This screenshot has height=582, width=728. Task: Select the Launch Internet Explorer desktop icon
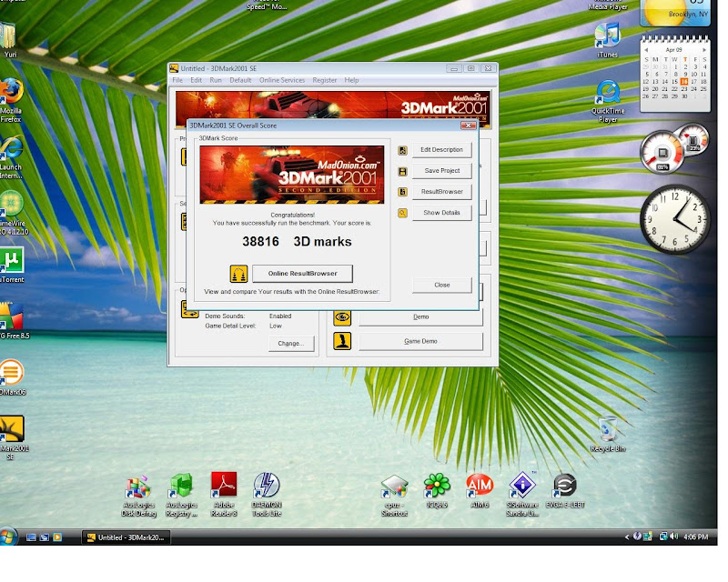pyautogui.click(x=11, y=158)
